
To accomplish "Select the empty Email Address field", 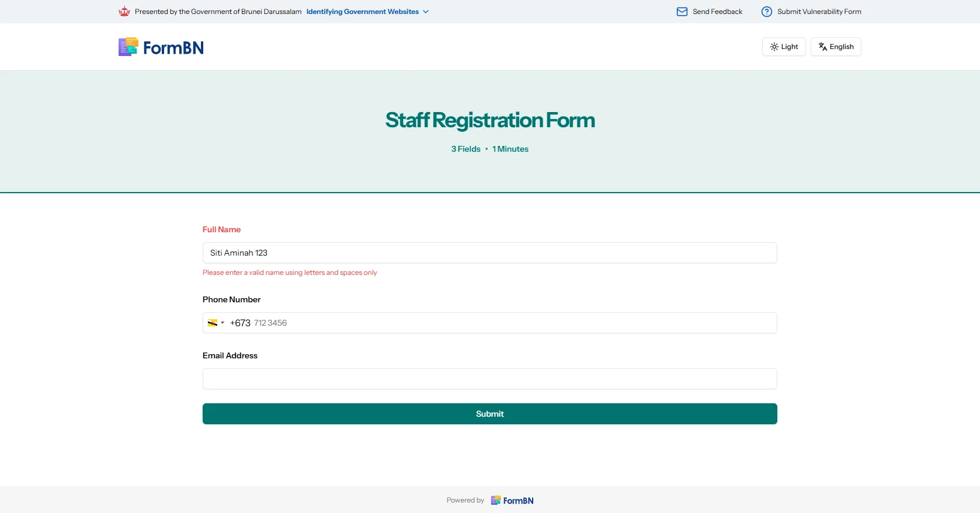I will pyautogui.click(x=489, y=379).
